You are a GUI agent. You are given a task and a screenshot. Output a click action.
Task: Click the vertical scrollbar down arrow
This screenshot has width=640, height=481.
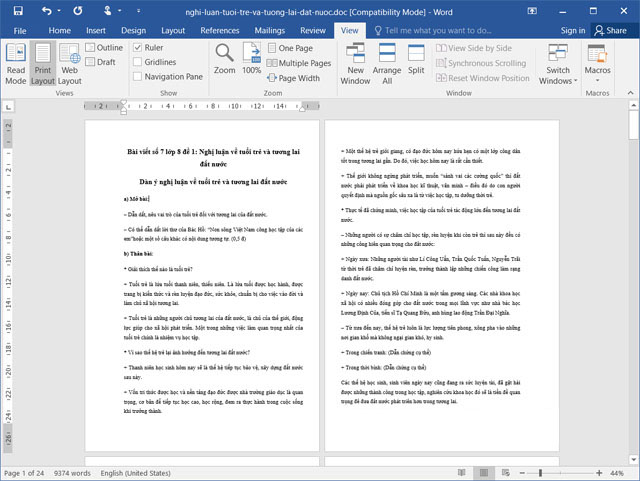click(x=633, y=459)
